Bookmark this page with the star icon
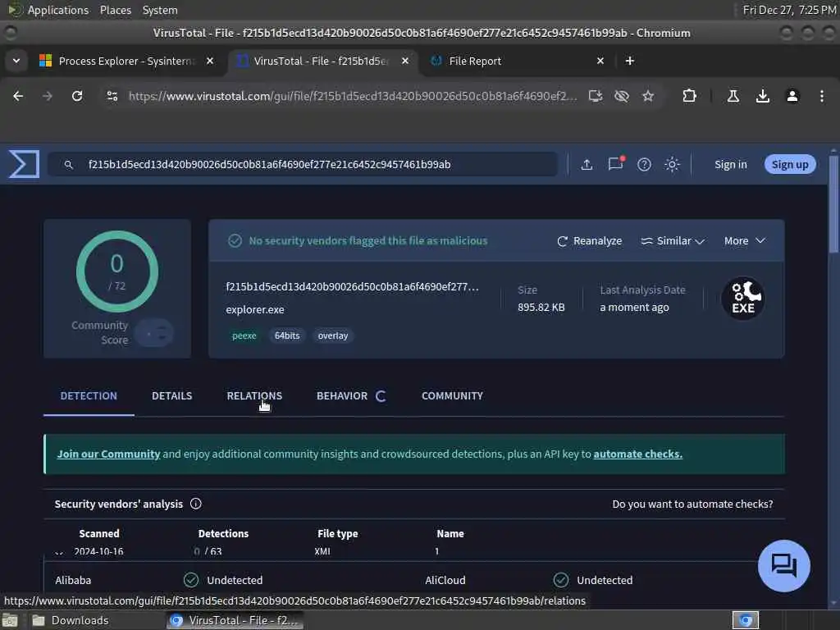Screen dimensions: 840x630 point(648,96)
